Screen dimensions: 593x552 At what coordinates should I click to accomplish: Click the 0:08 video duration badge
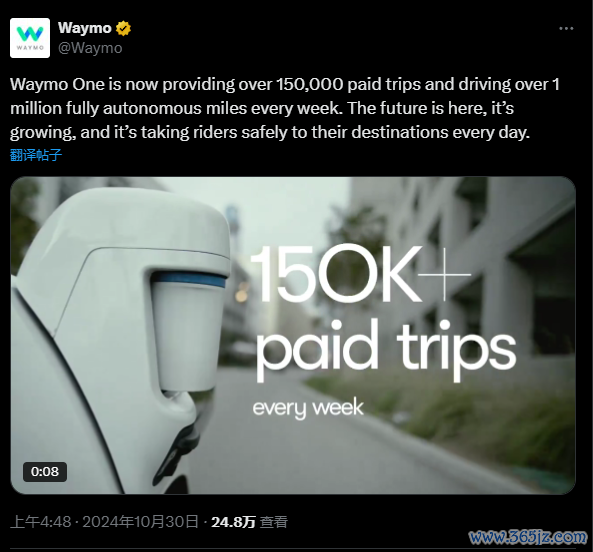[x=45, y=472]
